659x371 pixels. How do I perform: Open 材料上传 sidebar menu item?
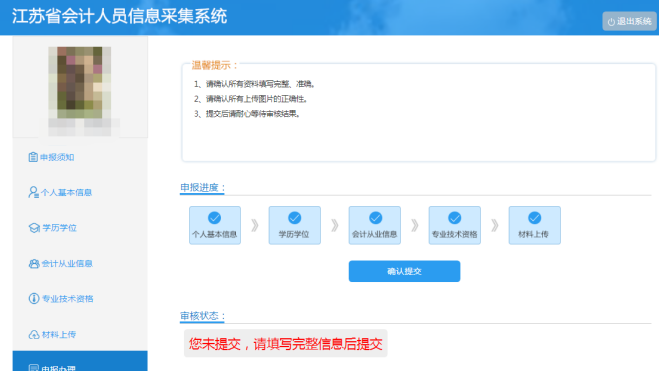point(80,334)
